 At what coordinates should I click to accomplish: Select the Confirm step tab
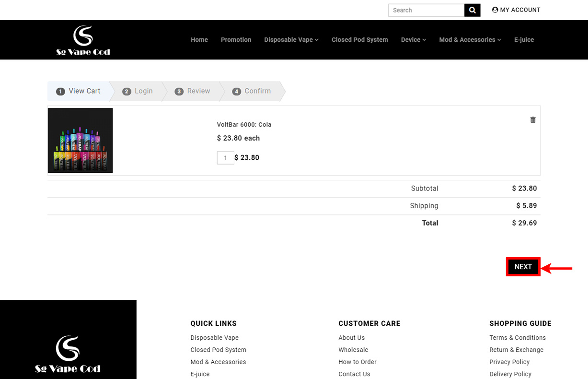[x=252, y=91]
